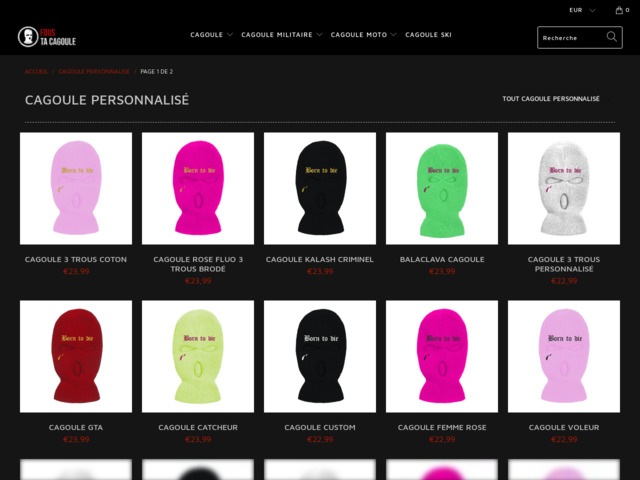The width and height of the screenshot is (640, 480).
Task: Open the Cagoule Catcheur title
Action: coord(198,427)
